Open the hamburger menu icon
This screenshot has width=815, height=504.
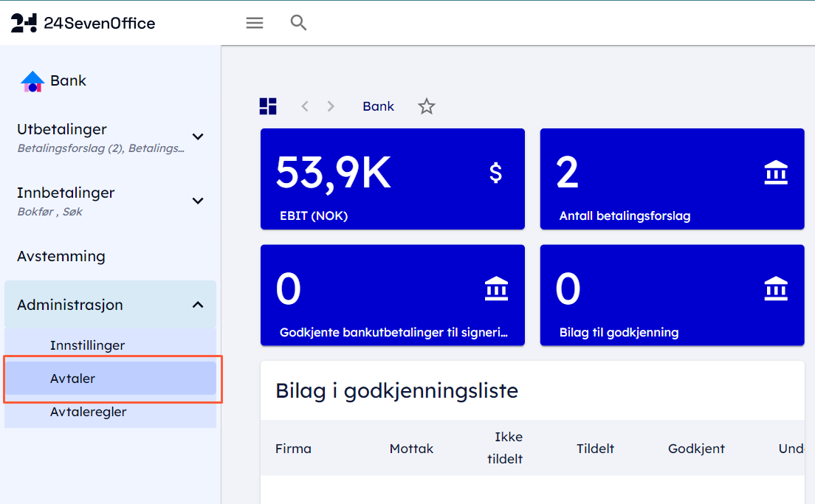pyautogui.click(x=255, y=23)
